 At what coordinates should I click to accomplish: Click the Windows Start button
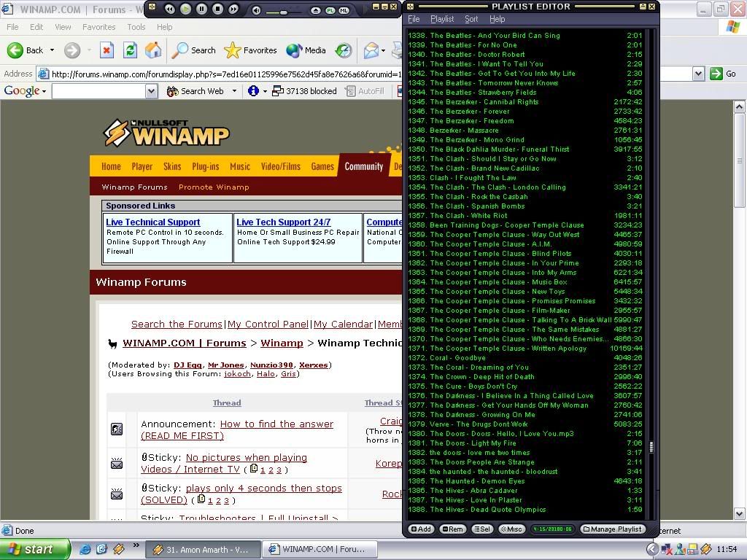point(35,549)
